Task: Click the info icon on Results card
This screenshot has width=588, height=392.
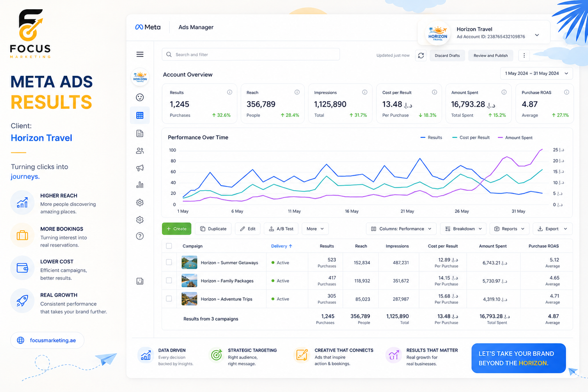Action: point(230,92)
